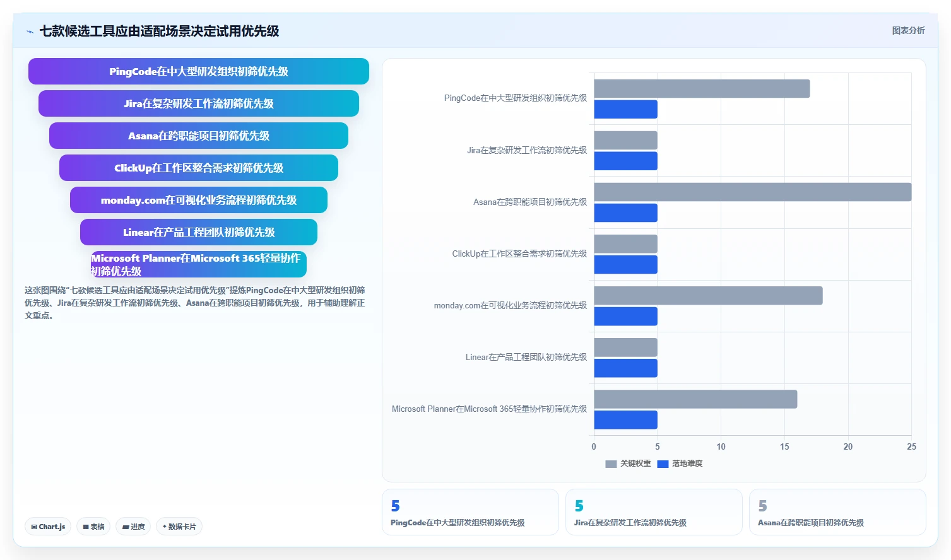Toggle the 落地难度 legend swatch
The width and height of the screenshot is (951, 560).
click(x=663, y=464)
